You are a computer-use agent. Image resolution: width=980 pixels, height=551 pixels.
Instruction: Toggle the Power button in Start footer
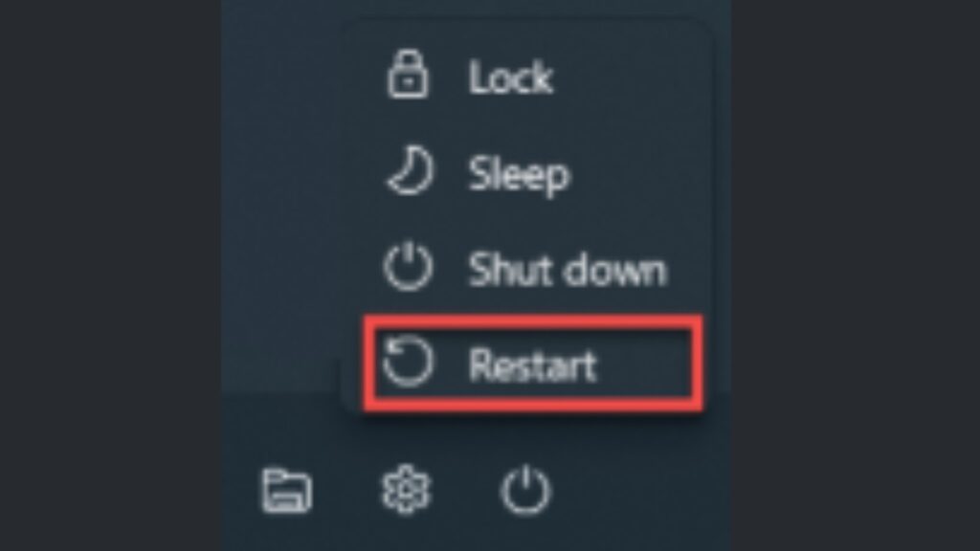(525, 491)
